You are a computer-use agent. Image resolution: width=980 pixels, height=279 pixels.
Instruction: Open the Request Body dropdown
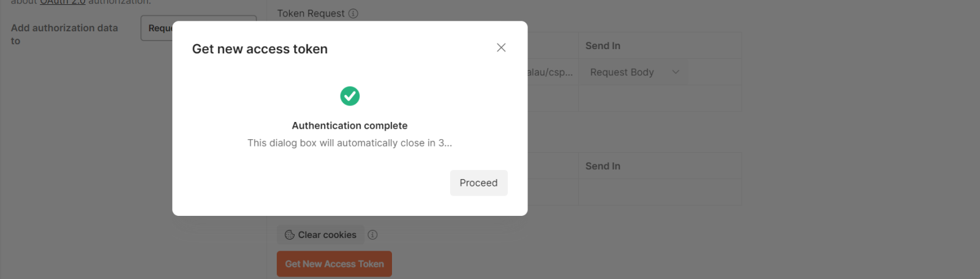(x=634, y=72)
